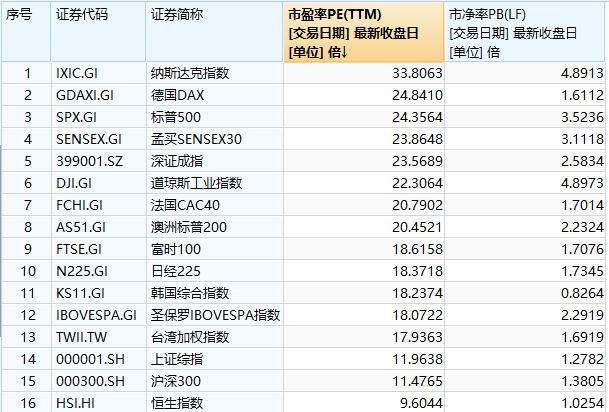Select PE value 22.3064
The image size is (609, 412).
364,183
